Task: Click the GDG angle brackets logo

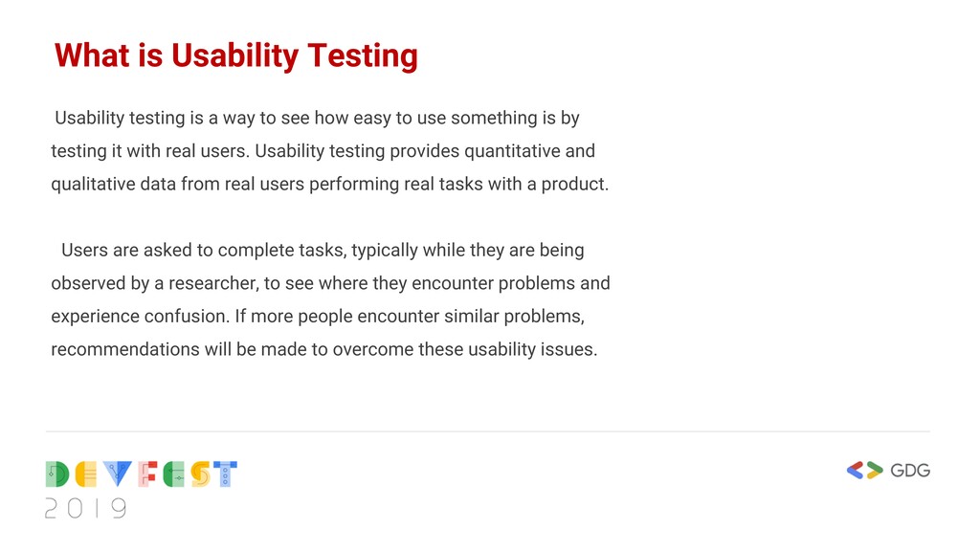Action: coord(865,471)
